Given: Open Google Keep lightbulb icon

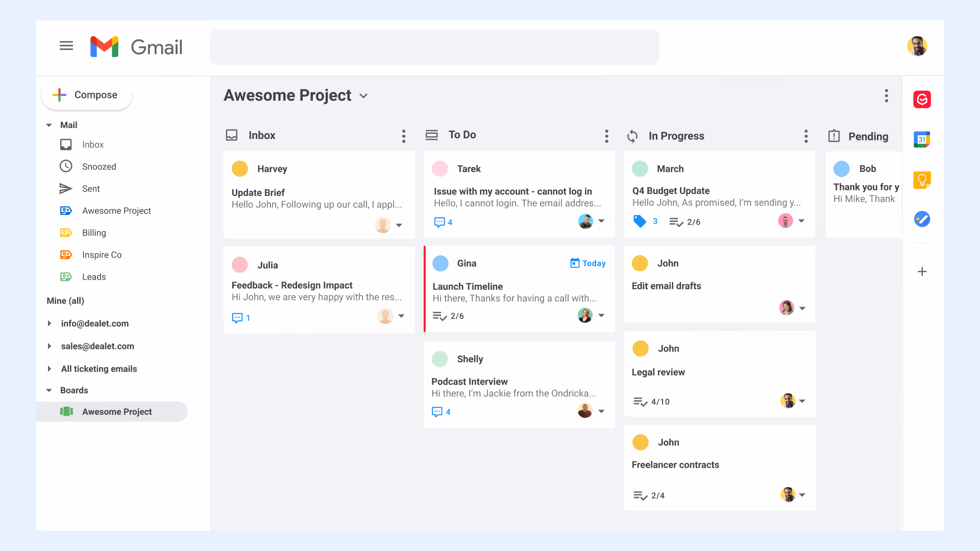Looking at the screenshot, I should coord(922,180).
